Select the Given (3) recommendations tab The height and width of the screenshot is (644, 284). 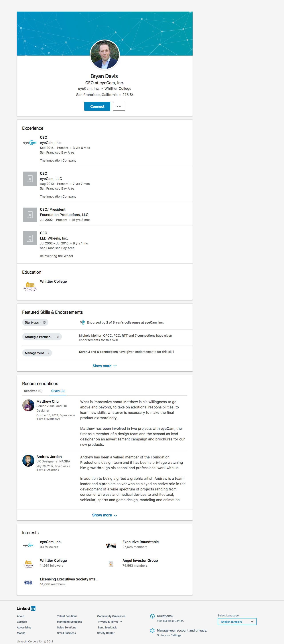click(58, 391)
